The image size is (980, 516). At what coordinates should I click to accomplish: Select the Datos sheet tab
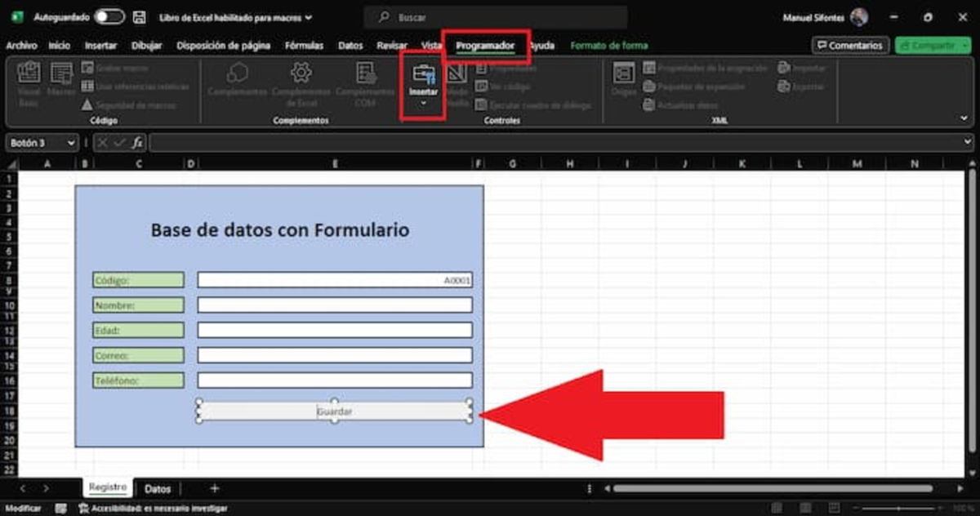158,488
